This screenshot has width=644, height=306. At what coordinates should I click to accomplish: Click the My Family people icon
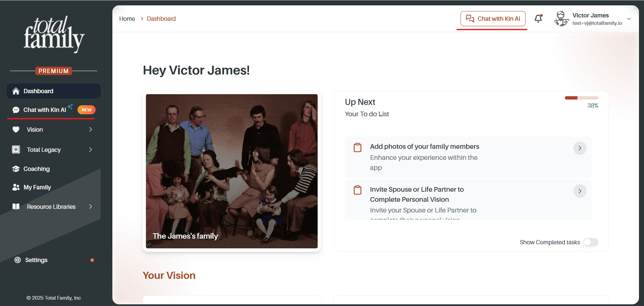click(x=16, y=187)
